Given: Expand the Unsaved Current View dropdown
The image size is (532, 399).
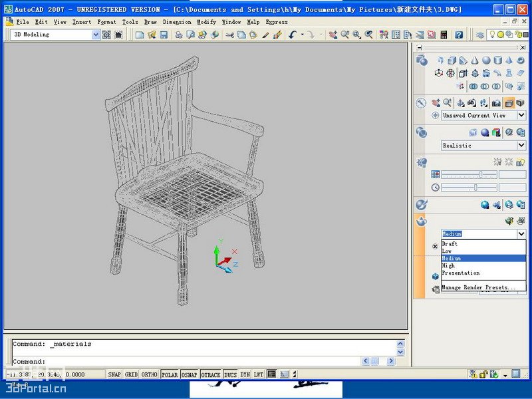Looking at the screenshot, I should click(x=521, y=115).
